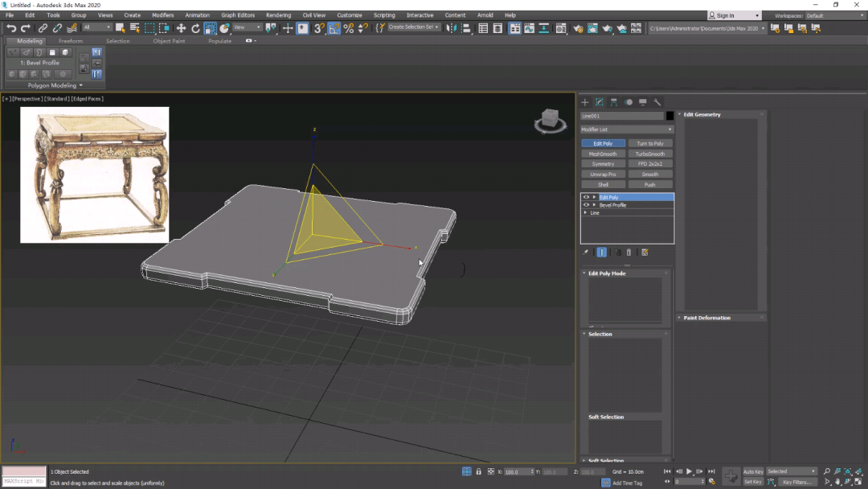Click the Remove Modifier trash icon
Image resolution: width=868 pixels, height=489 pixels.
coord(629,253)
